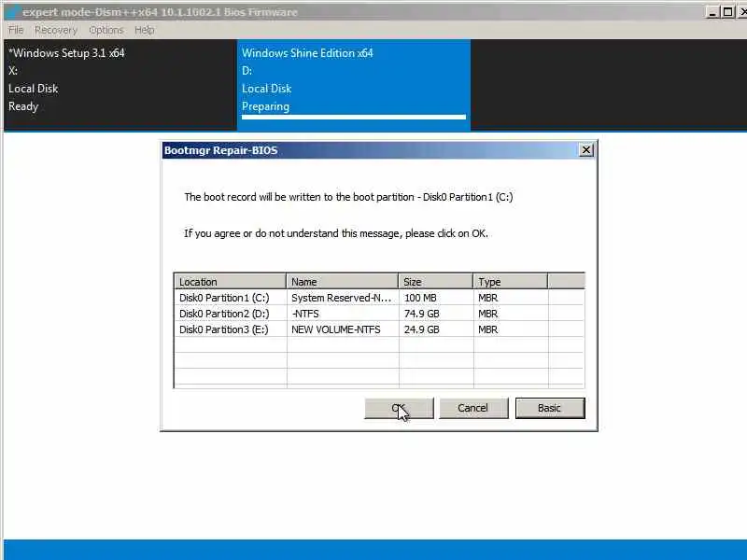Viewport: 747px width, 560px height.
Task: Sort by the Location column header
Action: (x=230, y=282)
